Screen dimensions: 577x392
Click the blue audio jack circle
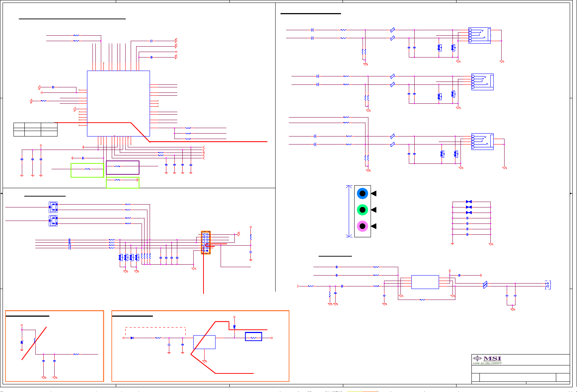(363, 193)
